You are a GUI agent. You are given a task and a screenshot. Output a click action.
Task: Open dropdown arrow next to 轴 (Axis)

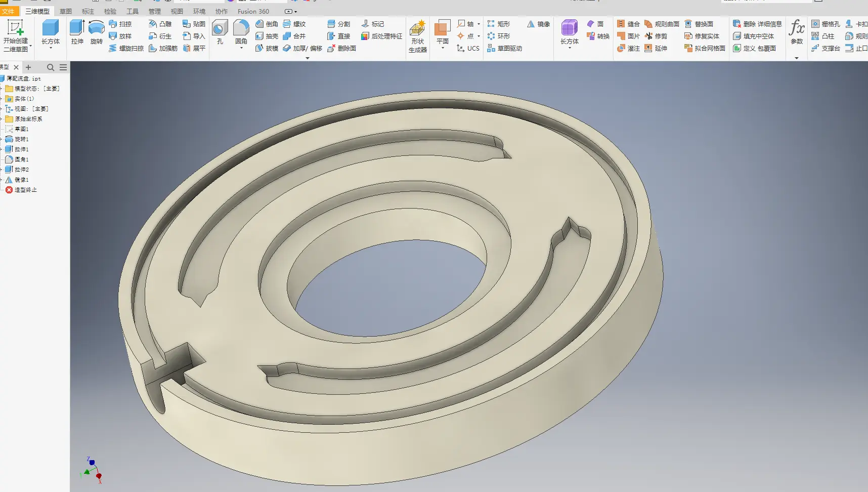tap(479, 24)
